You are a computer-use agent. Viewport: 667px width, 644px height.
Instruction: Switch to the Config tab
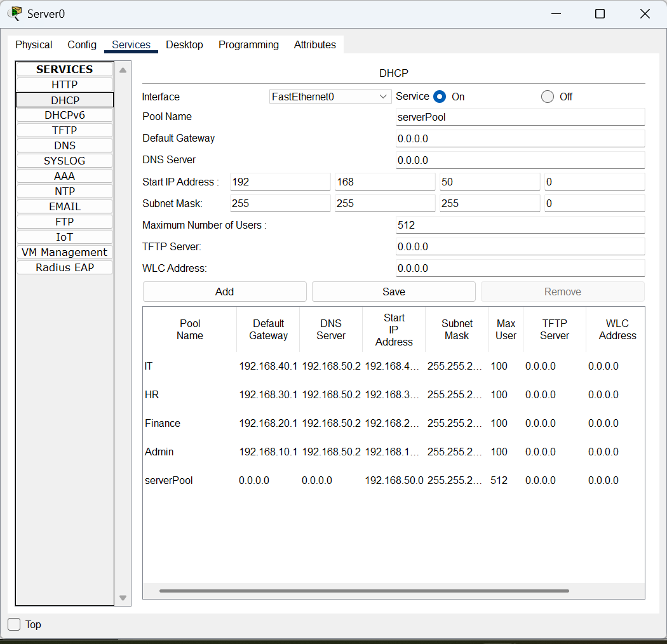point(82,44)
